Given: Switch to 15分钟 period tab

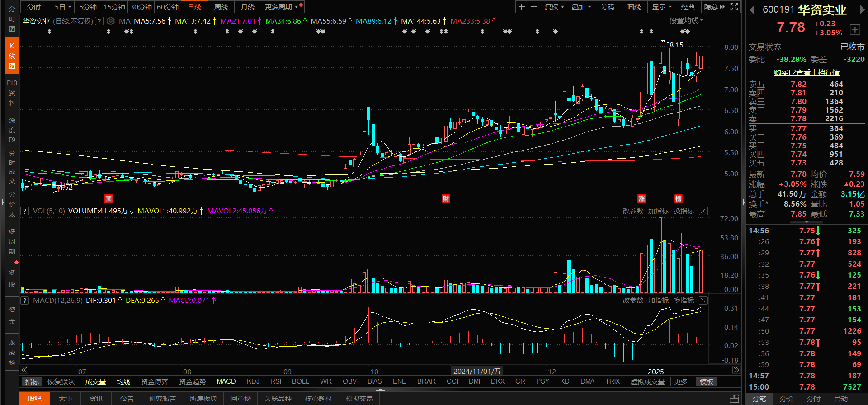Looking at the screenshot, I should click(x=114, y=7).
